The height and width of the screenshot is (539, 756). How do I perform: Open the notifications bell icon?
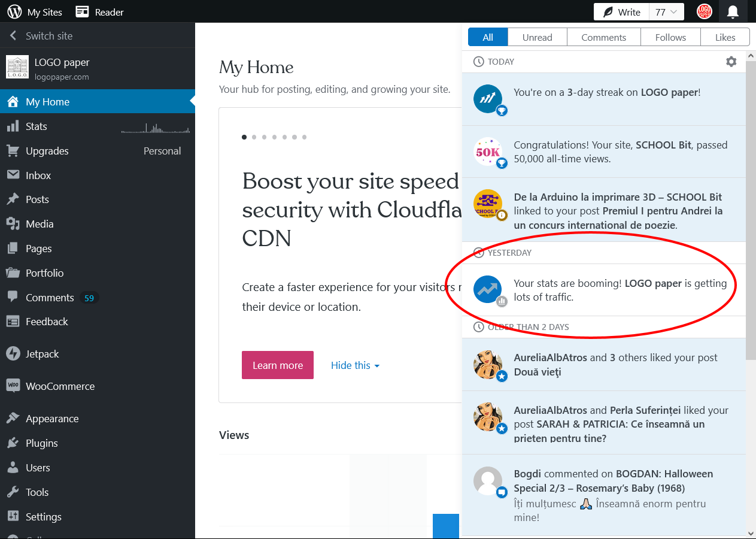[733, 11]
